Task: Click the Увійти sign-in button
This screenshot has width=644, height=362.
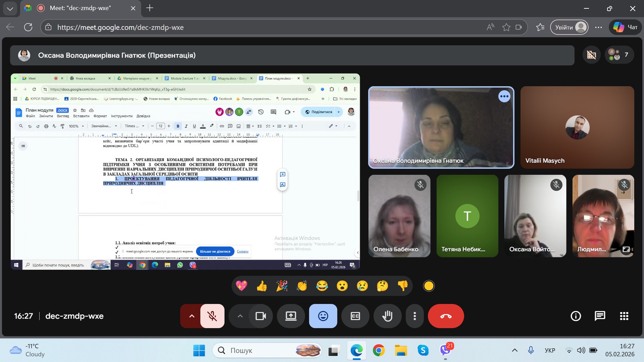Action: click(x=570, y=27)
